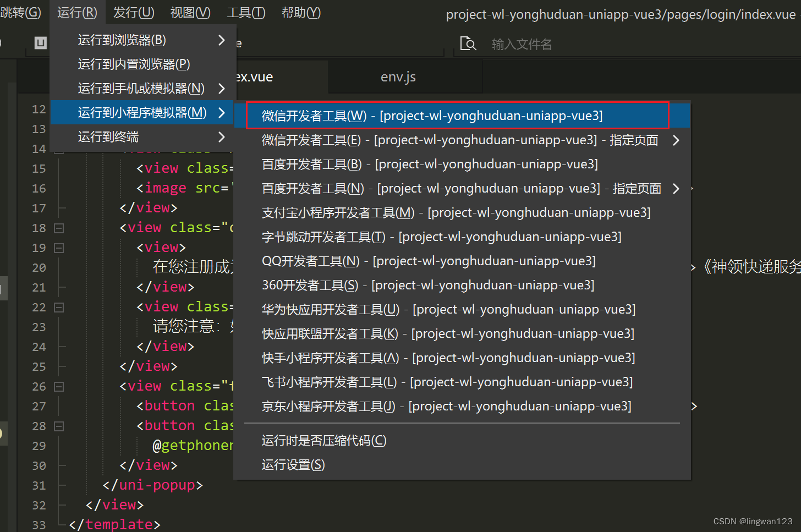801x532 pixels.
Task: Click the </template> tag on line 33
Action: [114, 524]
